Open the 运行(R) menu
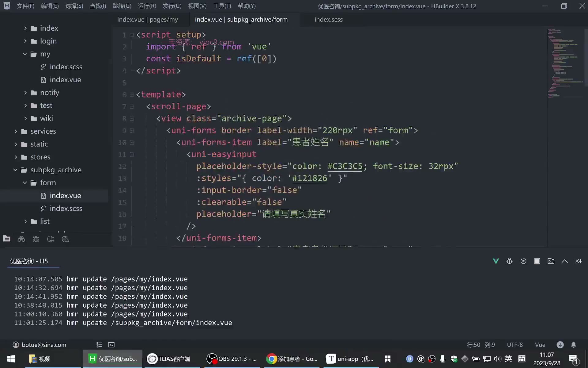588x368 pixels. pyautogui.click(x=147, y=6)
